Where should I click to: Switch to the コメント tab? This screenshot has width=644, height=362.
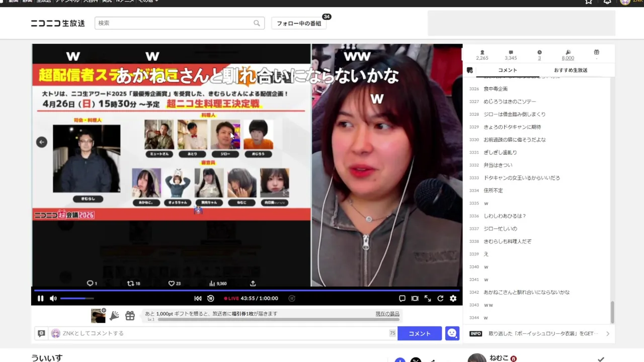[507, 70]
